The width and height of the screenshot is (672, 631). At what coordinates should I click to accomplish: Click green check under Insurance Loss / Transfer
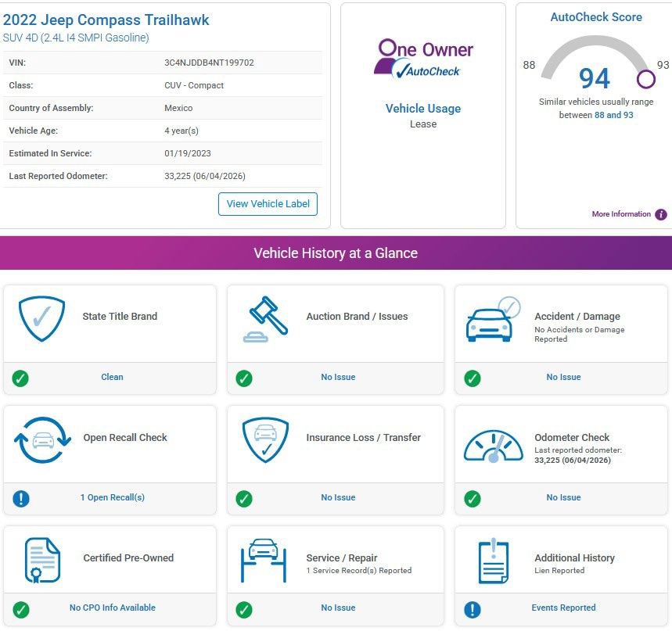tap(244, 499)
